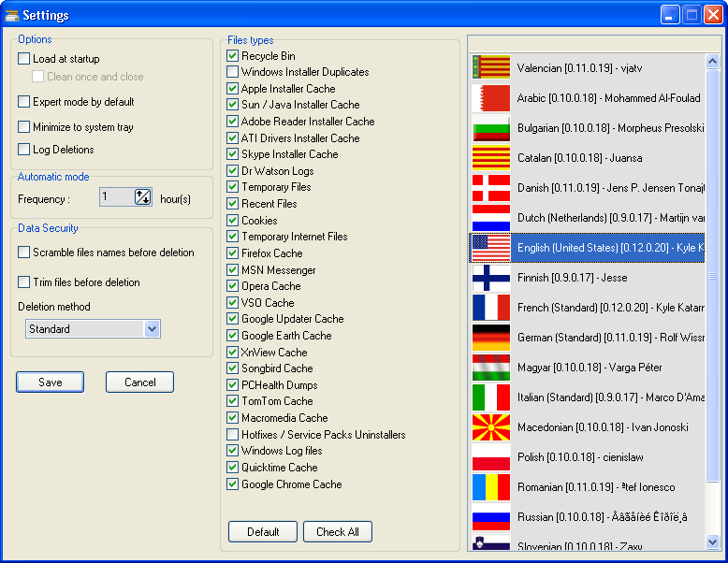Viewport: 728px width, 563px height.
Task: Restore Default file types
Action: tap(263, 531)
